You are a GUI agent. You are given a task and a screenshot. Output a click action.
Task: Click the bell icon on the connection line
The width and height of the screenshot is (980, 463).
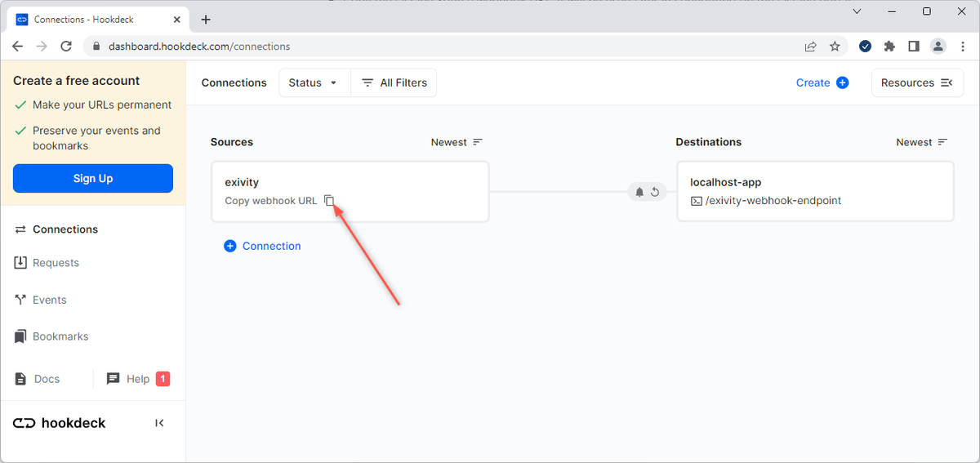click(639, 192)
